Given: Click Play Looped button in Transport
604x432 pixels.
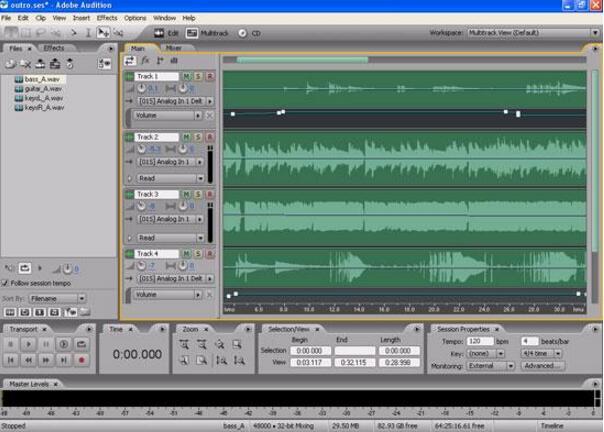Looking at the screenshot, I should point(81,344).
